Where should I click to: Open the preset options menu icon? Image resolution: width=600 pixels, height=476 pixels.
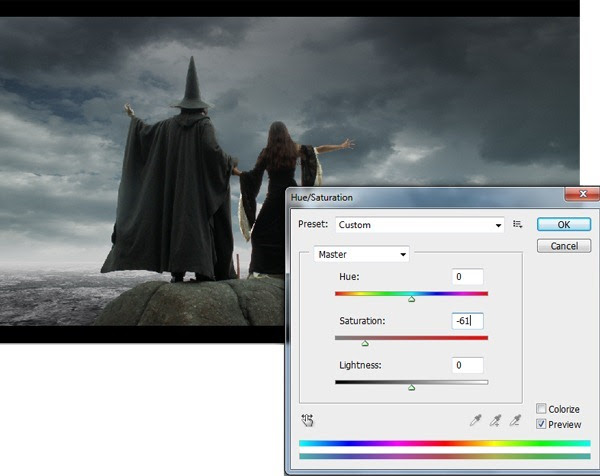tap(518, 224)
